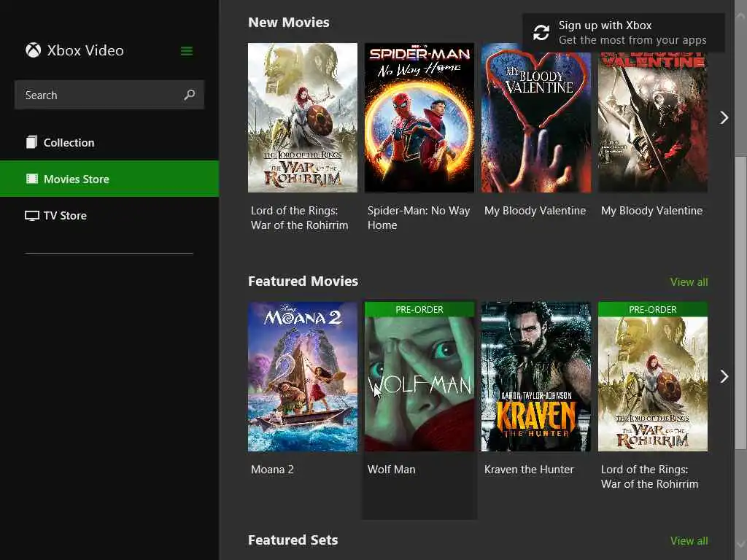Open the green hamburger menu
This screenshot has height=560, width=747.
187,51
